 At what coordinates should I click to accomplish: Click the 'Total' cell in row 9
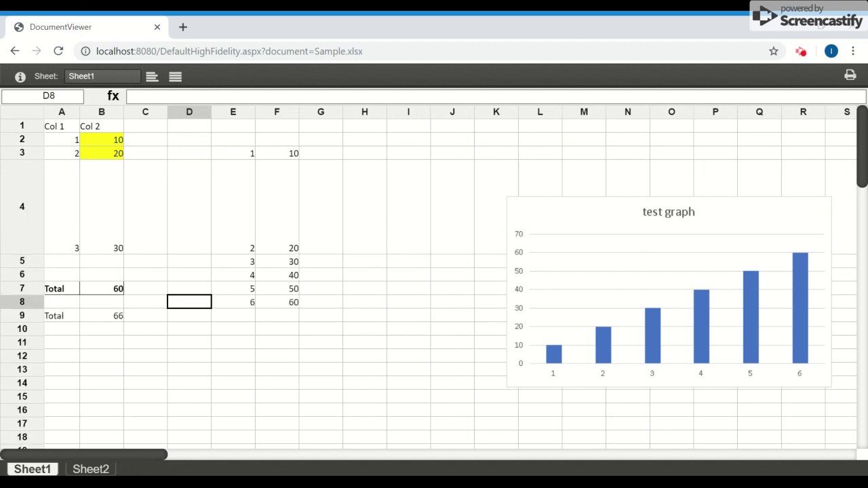[62, 316]
